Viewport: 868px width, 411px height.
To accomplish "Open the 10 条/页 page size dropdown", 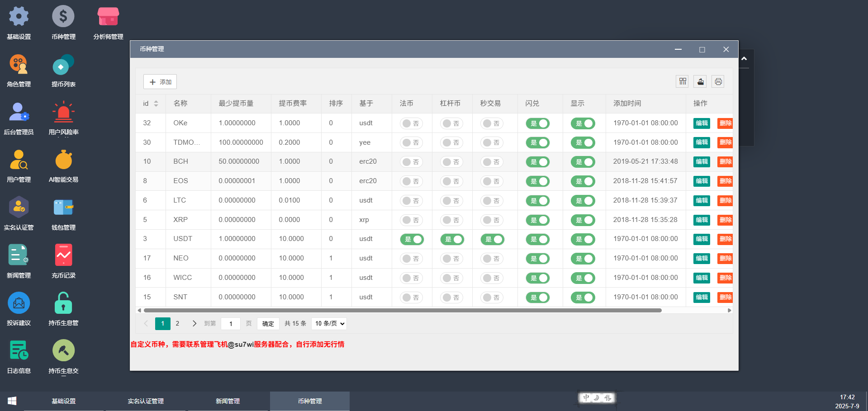I will click(329, 323).
